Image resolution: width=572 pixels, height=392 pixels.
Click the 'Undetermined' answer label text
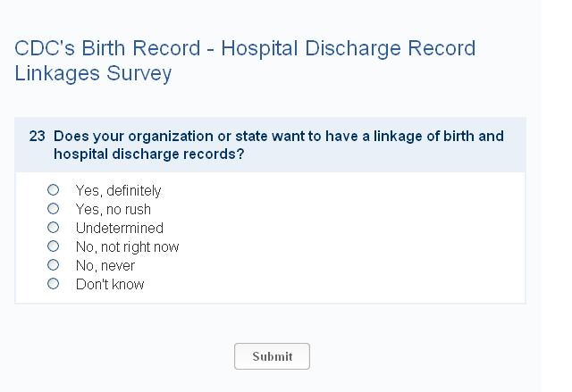point(119,228)
